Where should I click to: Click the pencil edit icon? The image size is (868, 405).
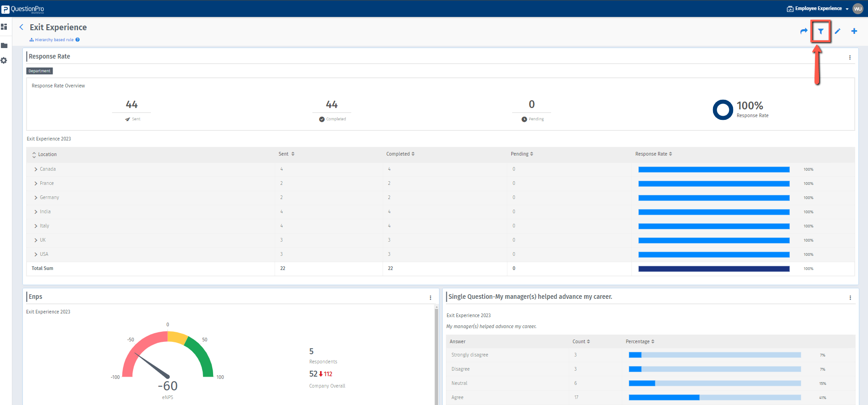click(x=837, y=31)
